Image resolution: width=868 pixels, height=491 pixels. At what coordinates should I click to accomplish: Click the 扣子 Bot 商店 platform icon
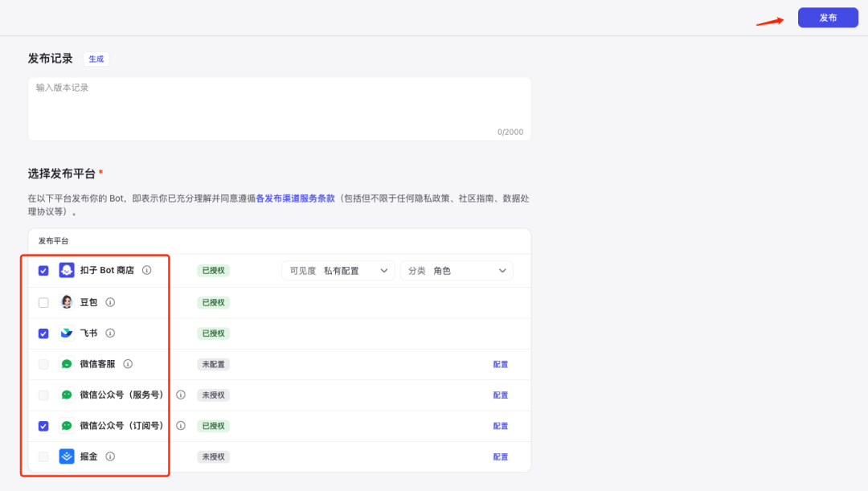point(67,270)
